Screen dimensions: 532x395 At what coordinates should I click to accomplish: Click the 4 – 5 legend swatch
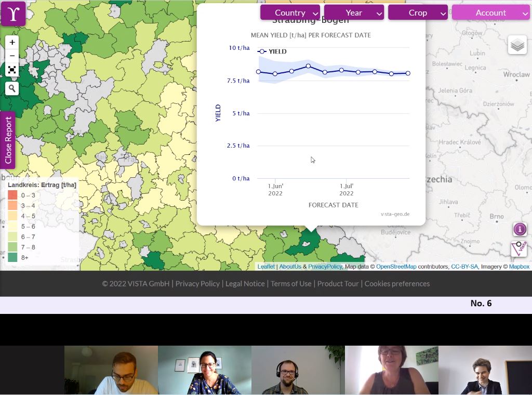point(12,216)
